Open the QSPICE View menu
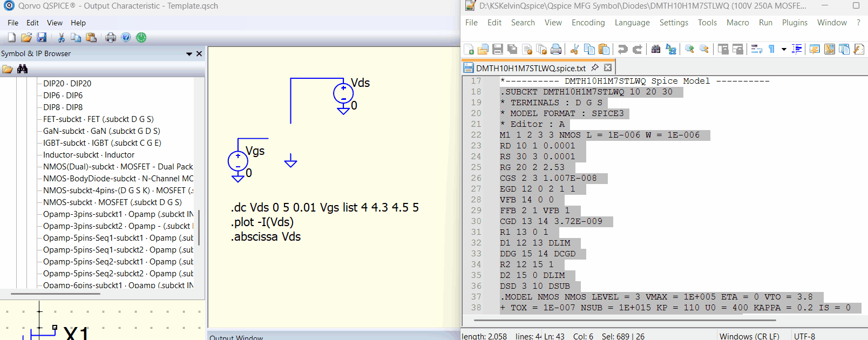This screenshot has width=868, height=340. [x=55, y=23]
